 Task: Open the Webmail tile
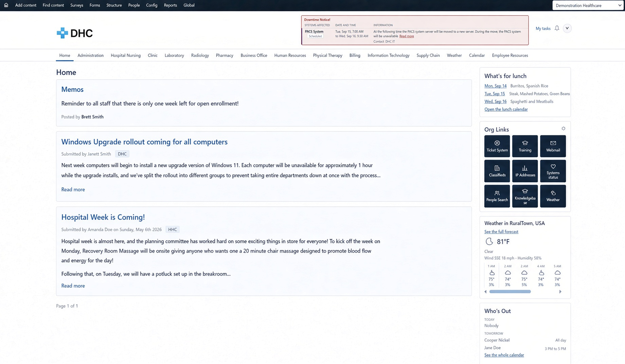pyautogui.click(x=553, y=146)
